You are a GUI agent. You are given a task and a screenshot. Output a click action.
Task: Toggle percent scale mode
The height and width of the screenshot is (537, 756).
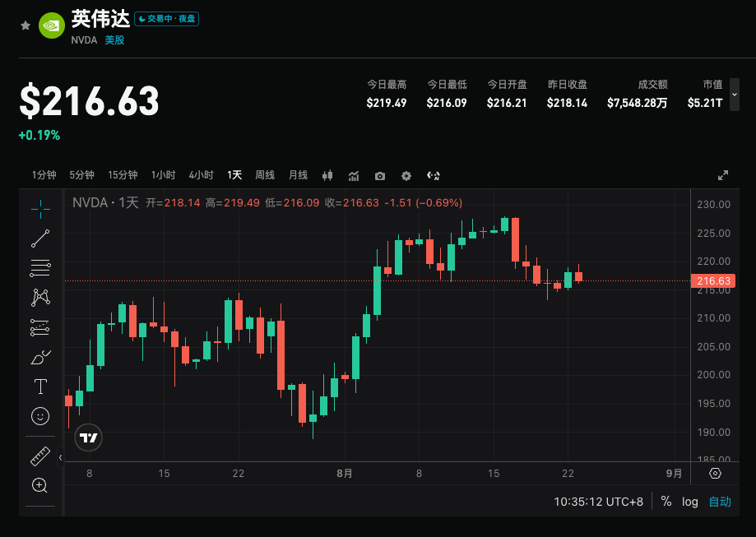tap(666, 502)
